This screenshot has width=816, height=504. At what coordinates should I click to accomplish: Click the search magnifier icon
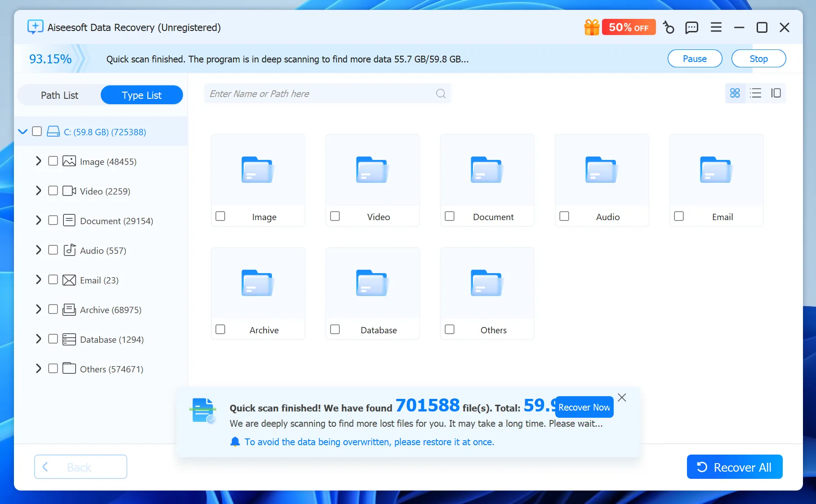pyautogui.click(x=441, y=93)
